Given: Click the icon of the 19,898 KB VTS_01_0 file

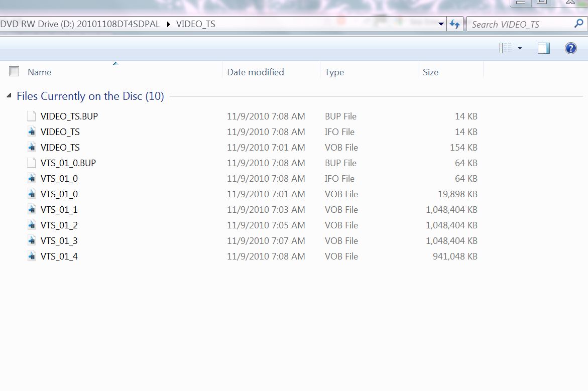Looking at the screenshot, I should coord(32,194).
